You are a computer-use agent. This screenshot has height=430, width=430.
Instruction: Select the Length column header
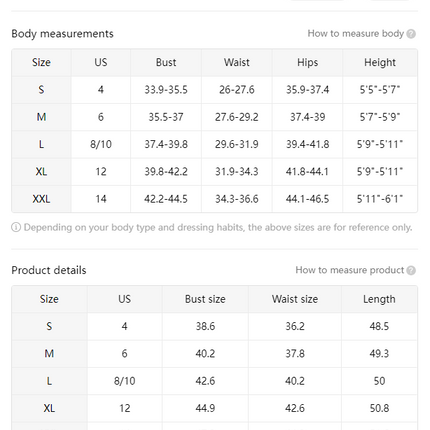click(379, 299)
